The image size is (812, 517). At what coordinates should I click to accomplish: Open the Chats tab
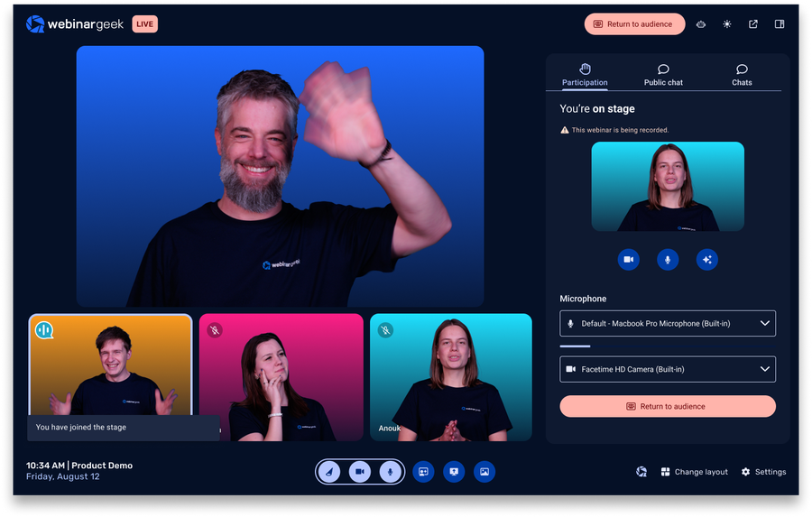tap(742, 75)
